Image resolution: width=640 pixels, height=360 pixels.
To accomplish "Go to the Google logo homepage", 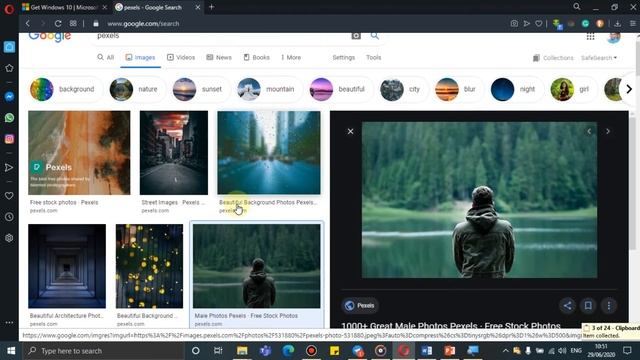I will point(50,37).
